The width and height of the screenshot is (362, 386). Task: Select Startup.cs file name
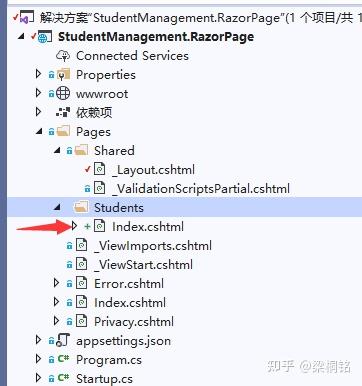[x=104, y=379]
